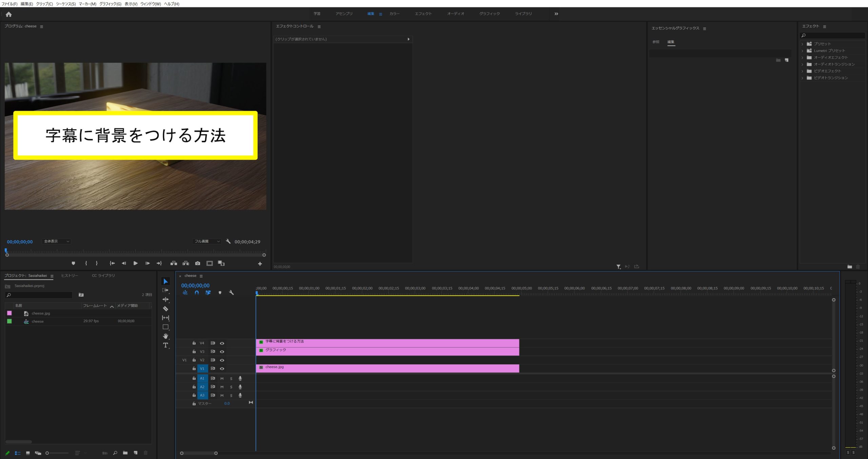Unlock track A1 with the lock icon
The image size is (868, 459).
tap(194, 378)
